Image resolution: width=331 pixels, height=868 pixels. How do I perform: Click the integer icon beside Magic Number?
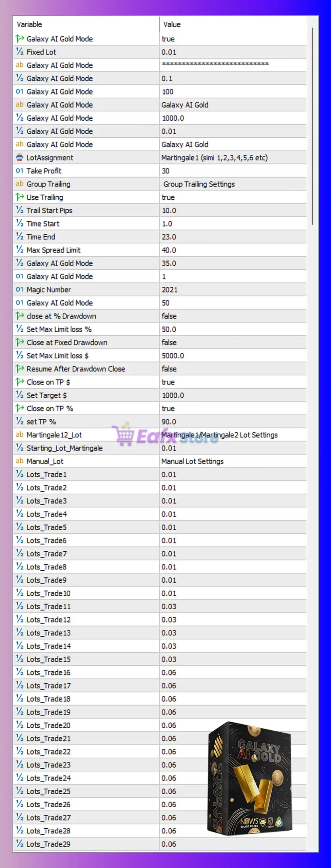pyautogui.click(x=20, y=290)
